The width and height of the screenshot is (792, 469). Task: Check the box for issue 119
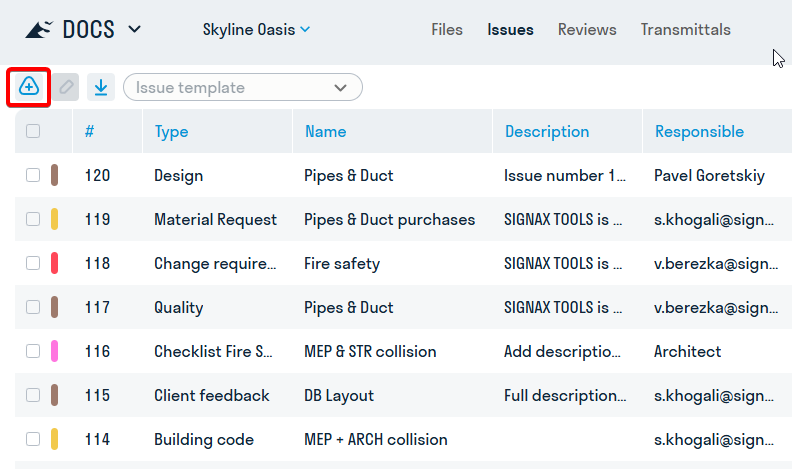(x=33, y=219)
